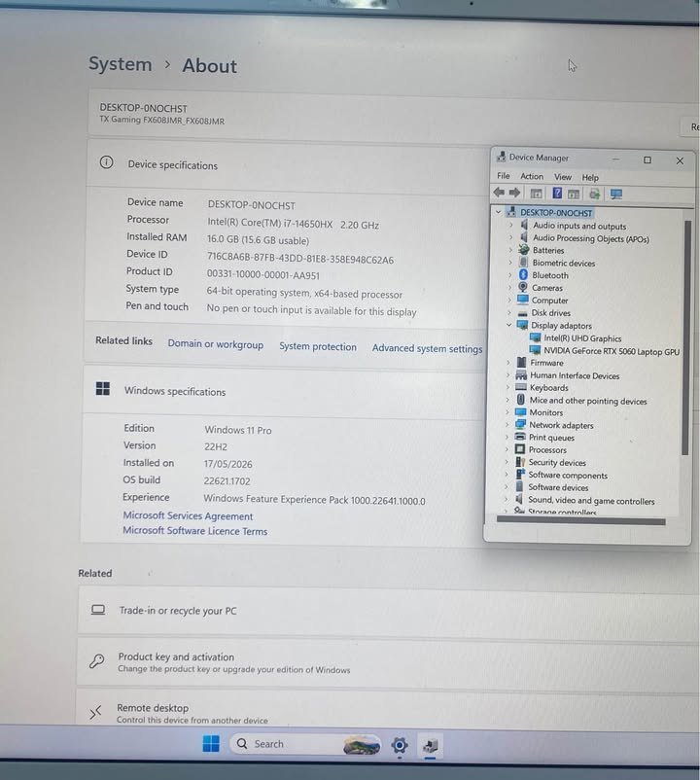Expand the Software devices node

click(x=507, y=486)
